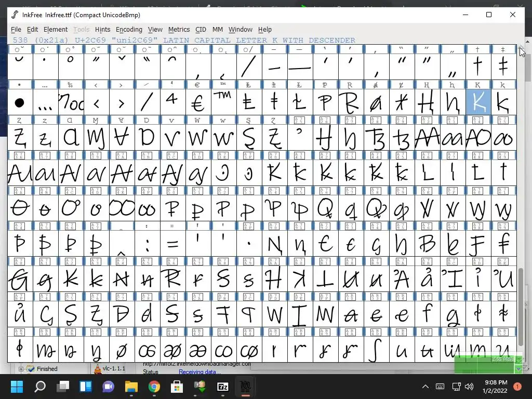Image resolution: width=532 pixels, height=399 pixels.
Task: Select the colon glyph cell
Action: click(x=147, y=243)
